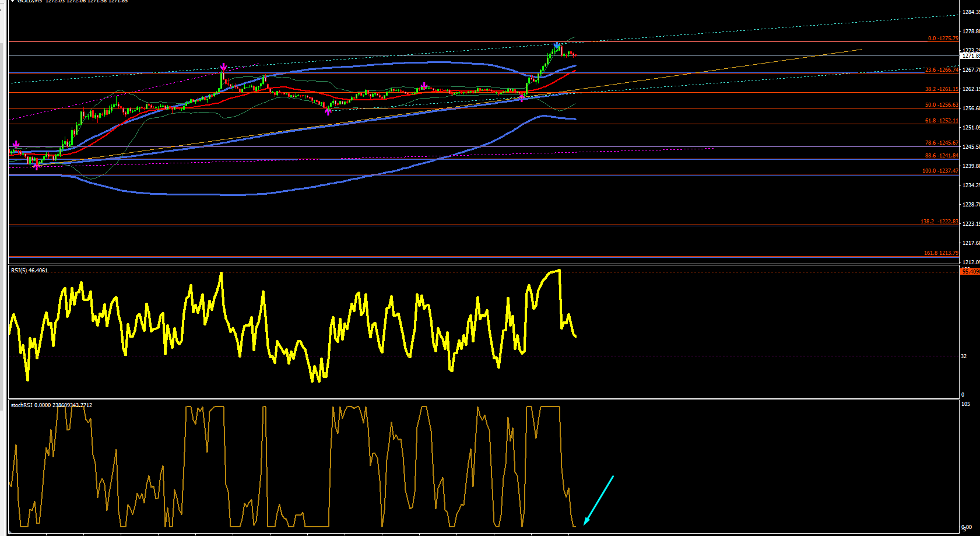
Task: Click the price axis value 1278
Action: click(971, 31)
